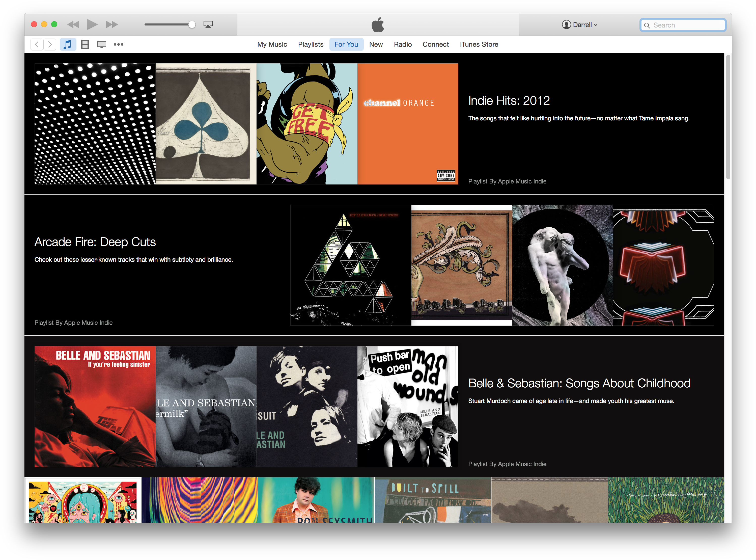756x560 pixels.
Task: Select the Music note library icon
Action: [x=68, y=44]
